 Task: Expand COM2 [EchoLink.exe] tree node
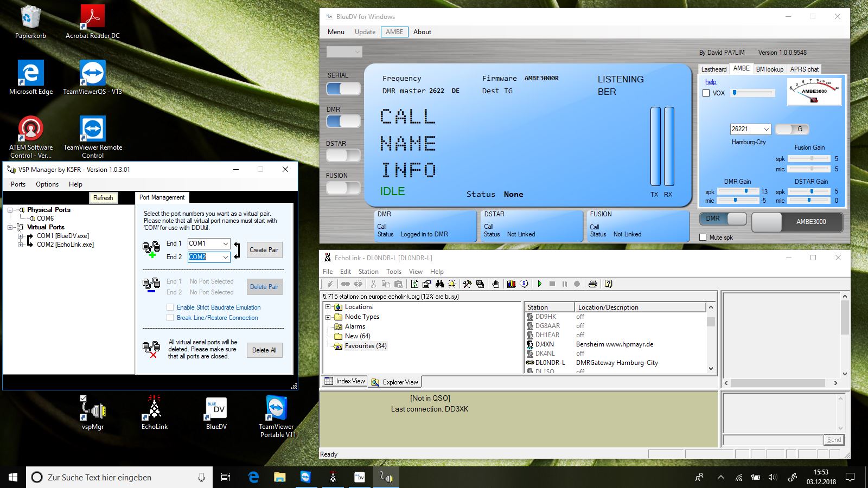pos(20,245)
